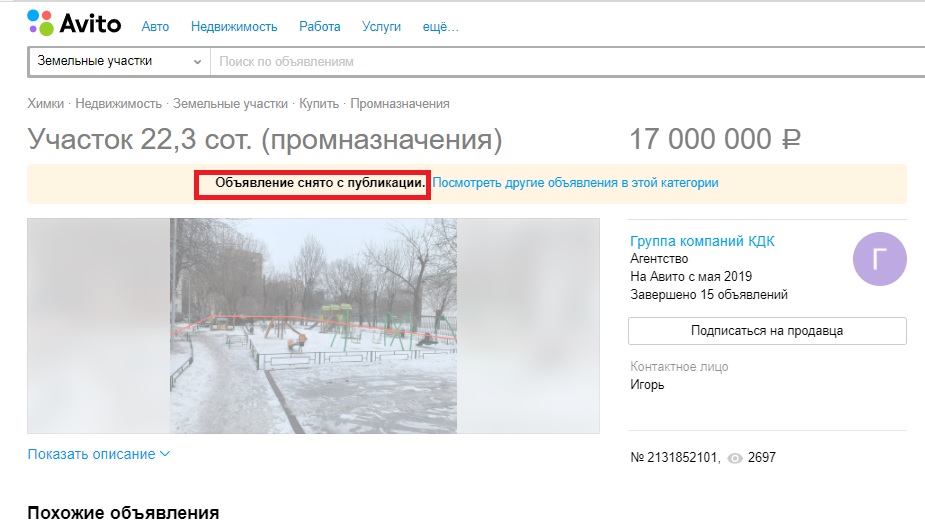Open the Недвижимость top menu item
The image size is (925, 524).
click(x=234, y=27)
